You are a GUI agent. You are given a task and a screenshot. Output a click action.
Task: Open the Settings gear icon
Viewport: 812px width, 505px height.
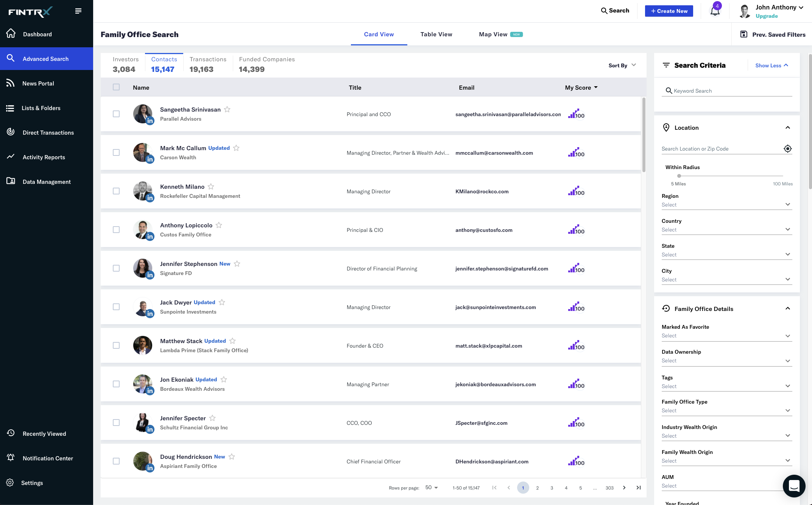10,483
